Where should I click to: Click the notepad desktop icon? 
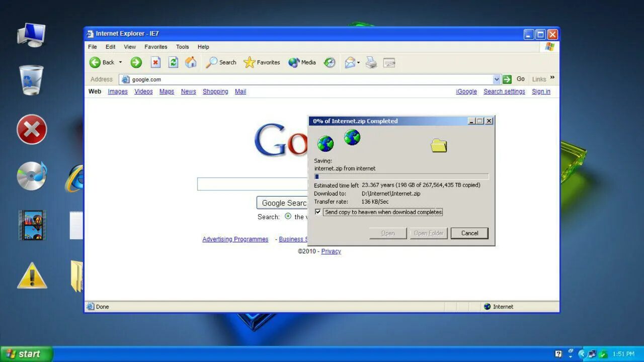(x=76, y=225)
